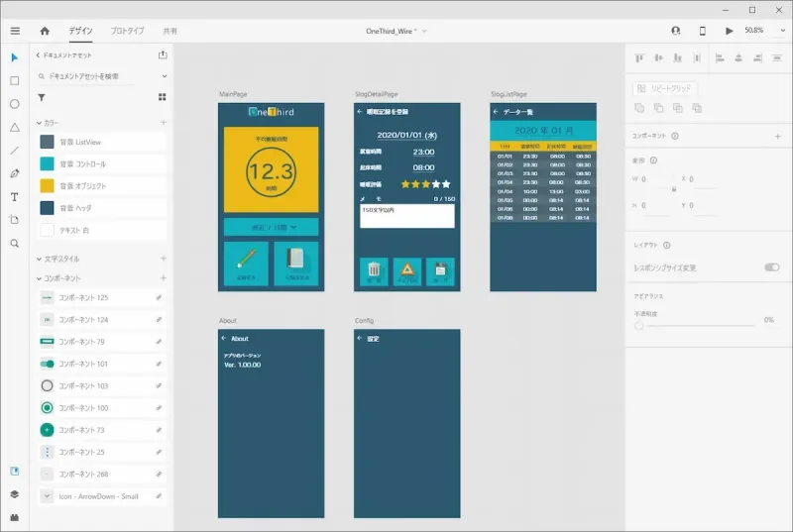Click the Boolean add operation icon
Screen dimensions: 793x532
point(639,108)
